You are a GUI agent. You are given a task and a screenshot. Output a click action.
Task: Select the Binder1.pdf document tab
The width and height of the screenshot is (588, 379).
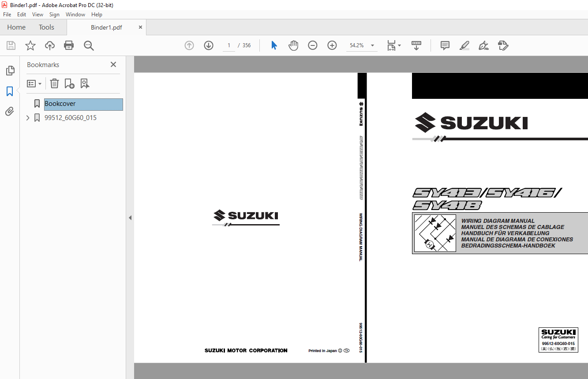click(106, 27)
